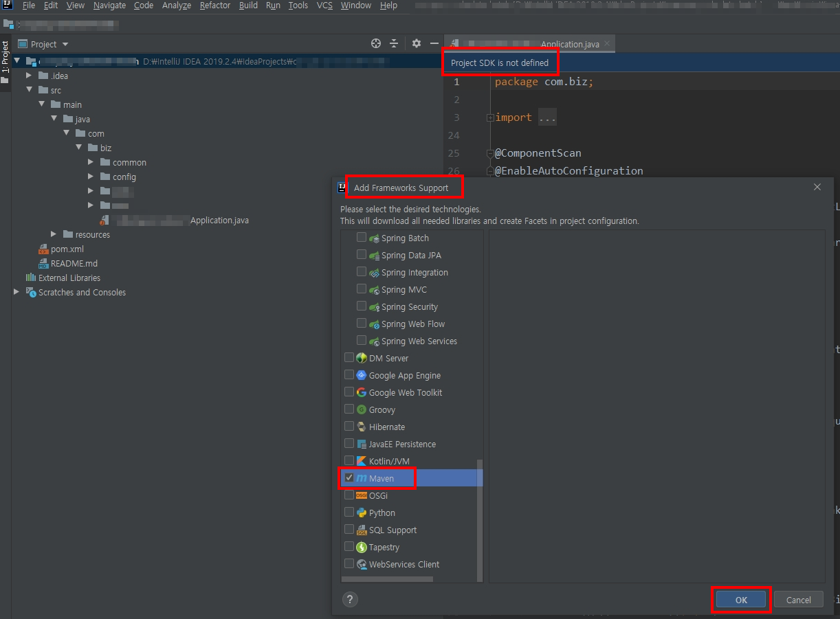
Task: Open the VCS menu
Action: point(324,5)
